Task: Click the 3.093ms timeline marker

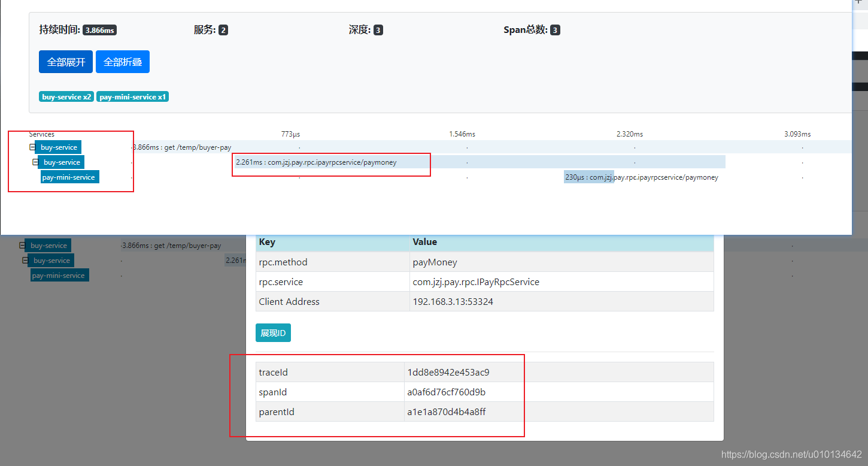Action: tap(797, 134)
